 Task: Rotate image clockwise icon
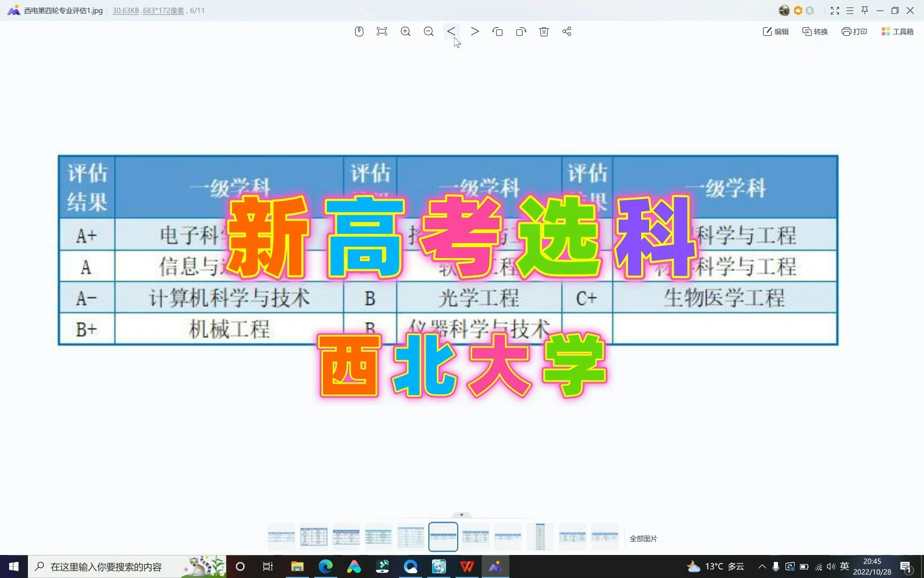point(521,32)
